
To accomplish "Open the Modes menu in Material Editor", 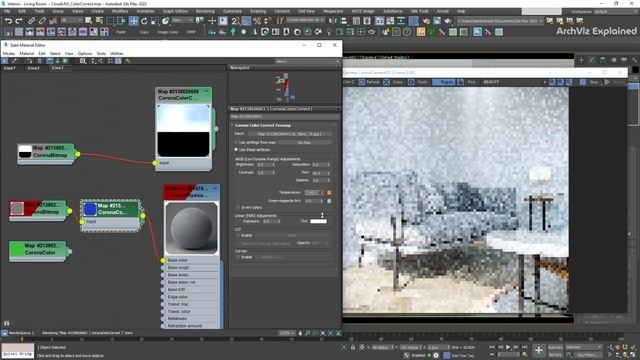I will pyautogui.click(x=9, y=53).
